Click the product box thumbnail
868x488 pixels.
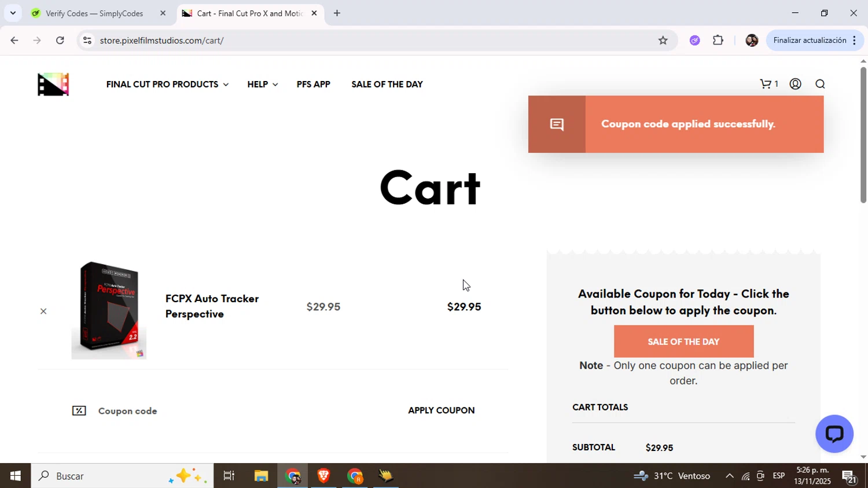coord(109,310)
